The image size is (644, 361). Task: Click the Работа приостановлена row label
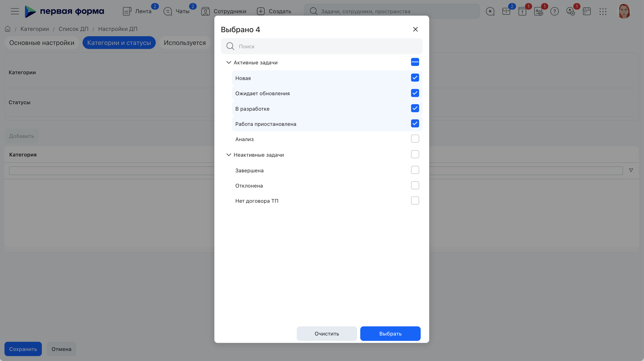click(266, 124)
